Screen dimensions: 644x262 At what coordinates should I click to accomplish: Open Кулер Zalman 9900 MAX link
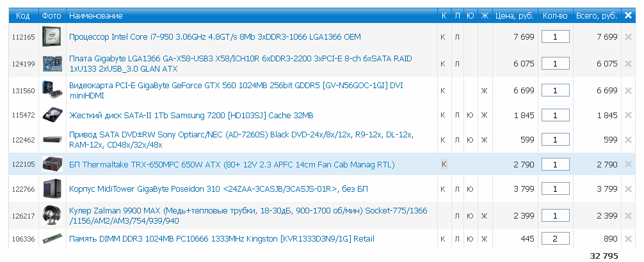point(248,215)
